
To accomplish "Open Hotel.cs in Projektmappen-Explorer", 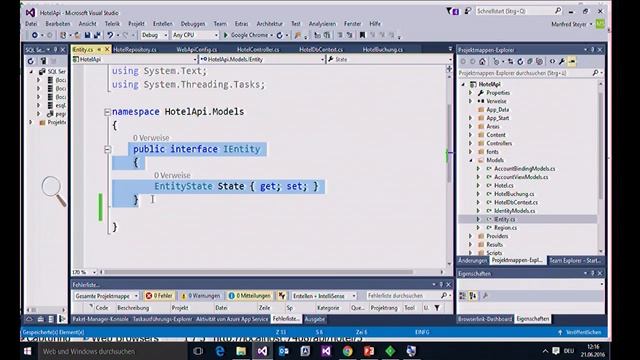I will click(504, 186).
